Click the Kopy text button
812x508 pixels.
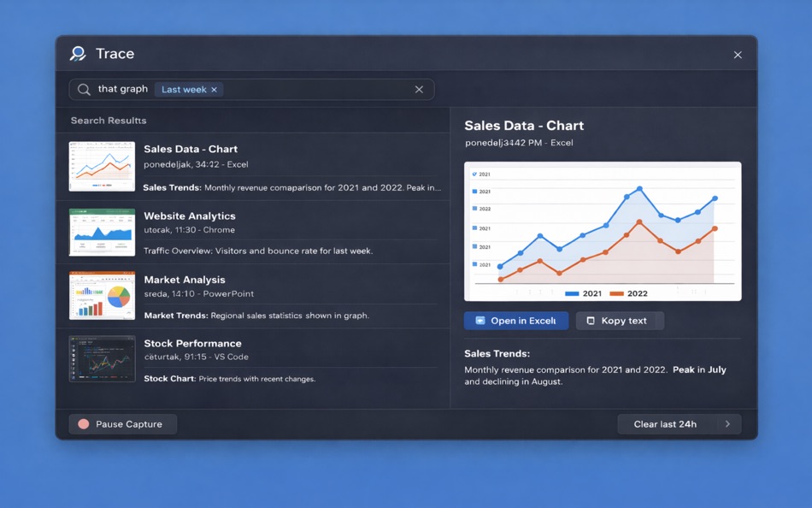point(620,321)
